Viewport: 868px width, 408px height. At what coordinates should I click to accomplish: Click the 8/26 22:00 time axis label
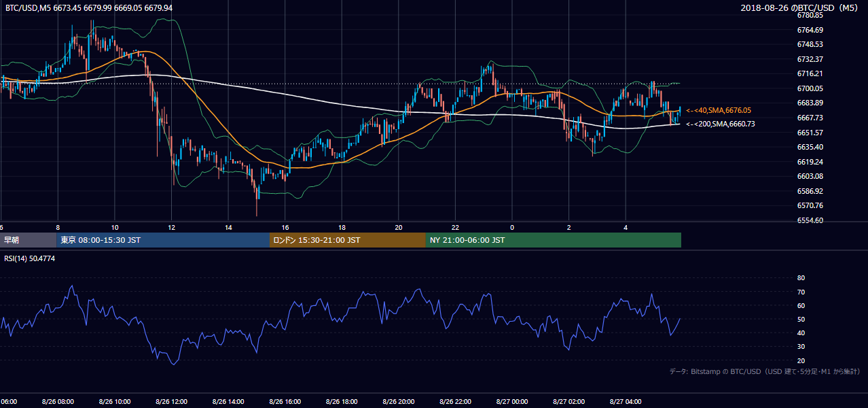[454, 401]
